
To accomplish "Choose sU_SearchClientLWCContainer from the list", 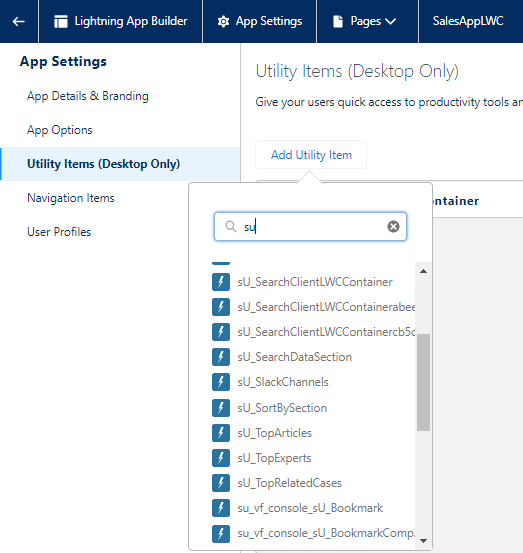I will [x=315, y=282].
